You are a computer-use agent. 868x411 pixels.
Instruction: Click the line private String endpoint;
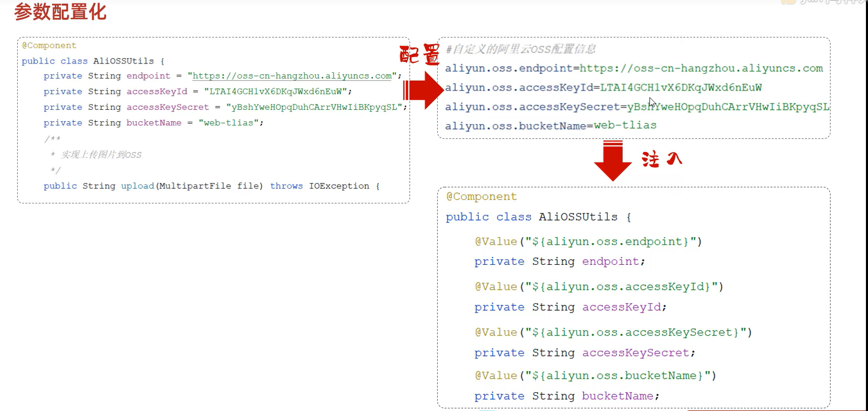click(559, 261)
